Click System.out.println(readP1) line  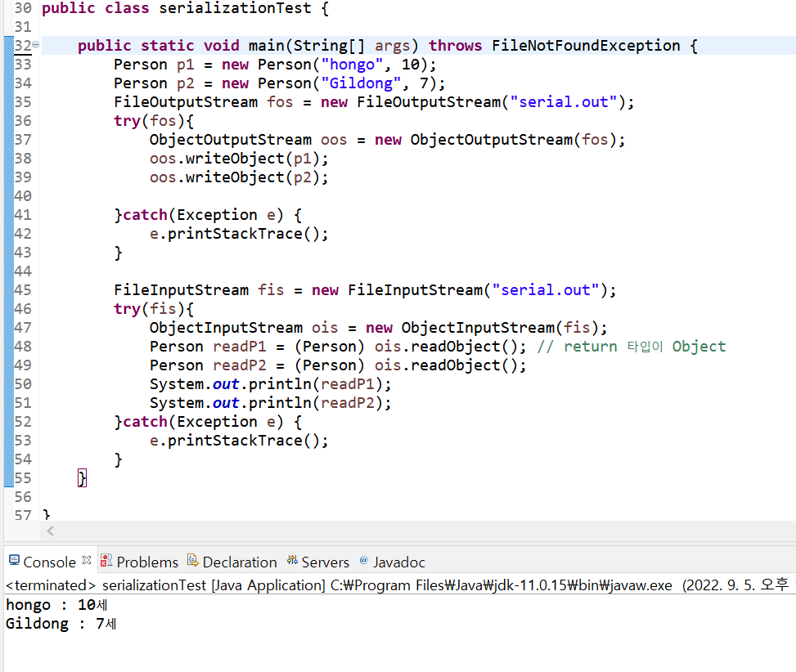point(271,384)
